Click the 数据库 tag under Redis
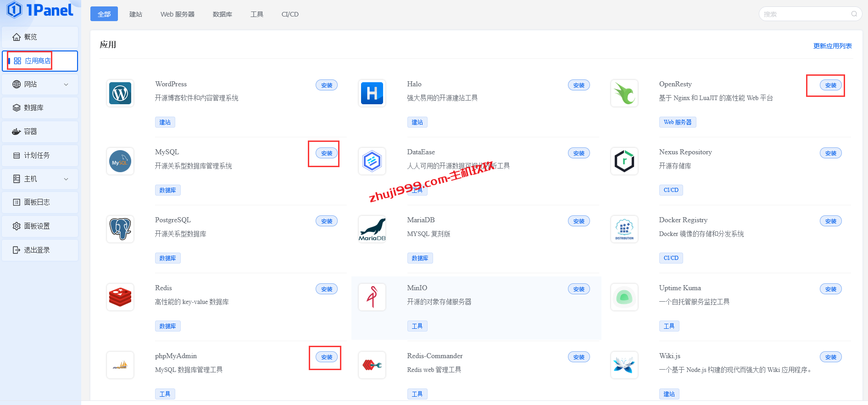Viewport: 868px width, 405px height. point(168,326)
